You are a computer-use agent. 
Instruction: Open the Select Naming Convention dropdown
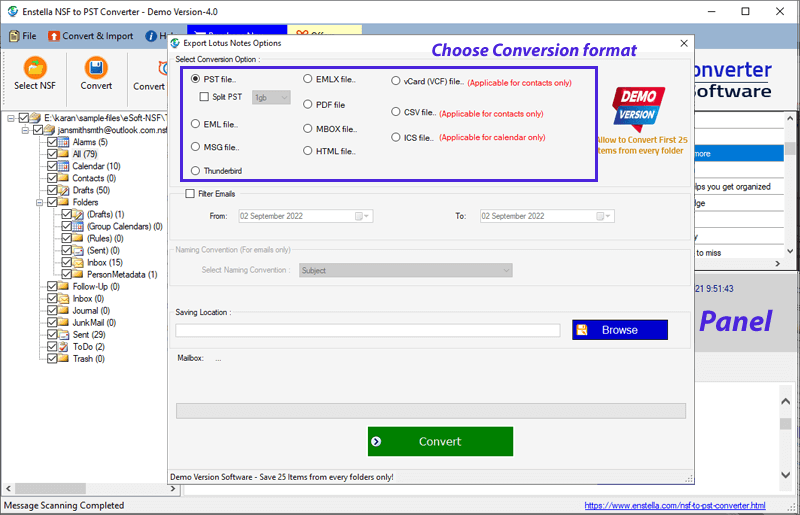tap(406, 271)
